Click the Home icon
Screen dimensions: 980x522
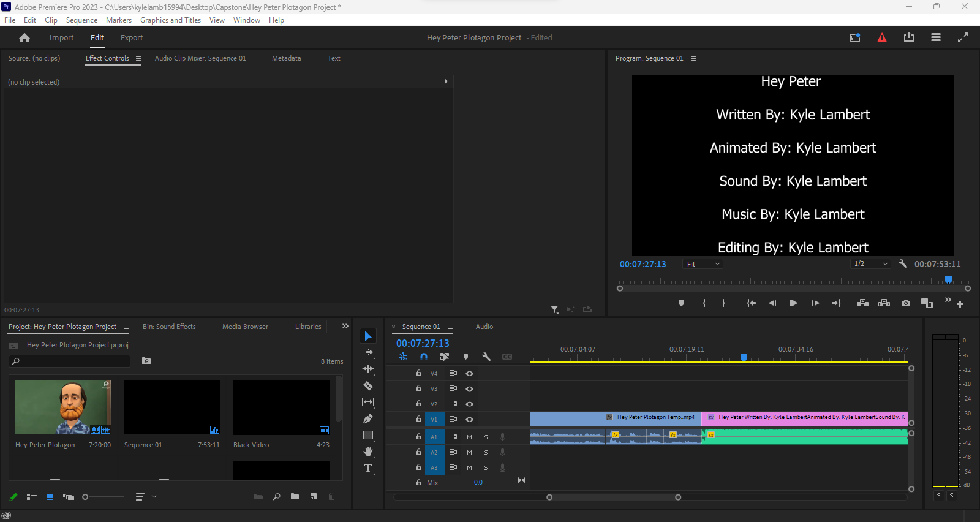pyautogui.click(x=24, y=38)
